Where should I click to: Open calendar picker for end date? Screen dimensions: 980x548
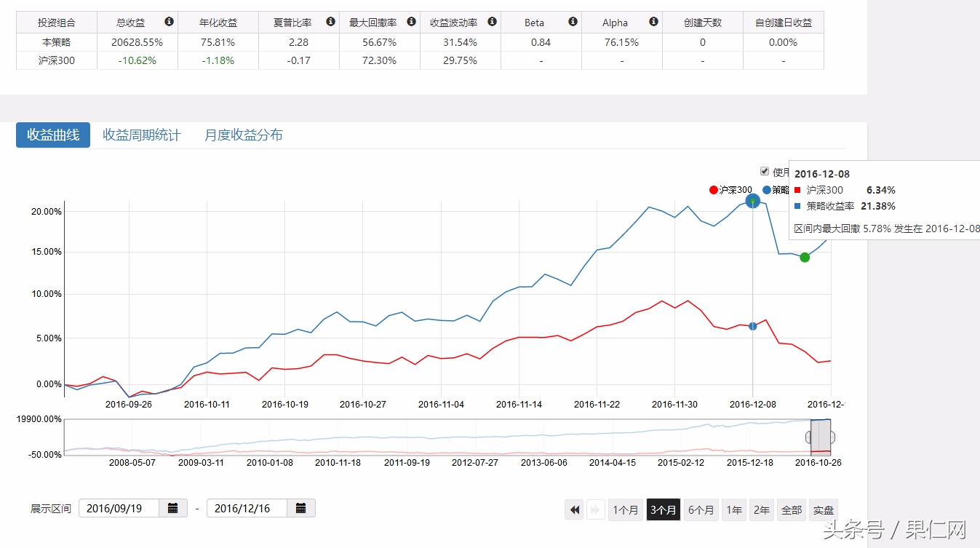pos(301,508)
